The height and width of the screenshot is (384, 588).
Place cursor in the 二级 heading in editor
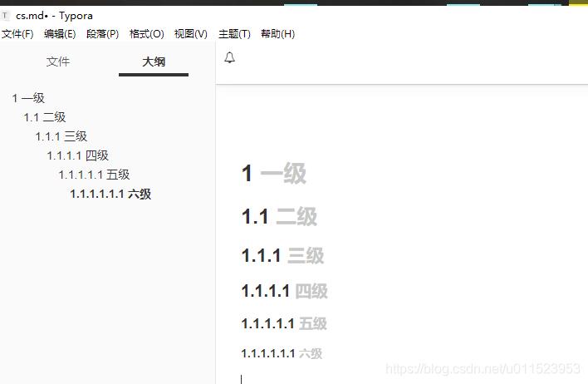coord(279,217)
